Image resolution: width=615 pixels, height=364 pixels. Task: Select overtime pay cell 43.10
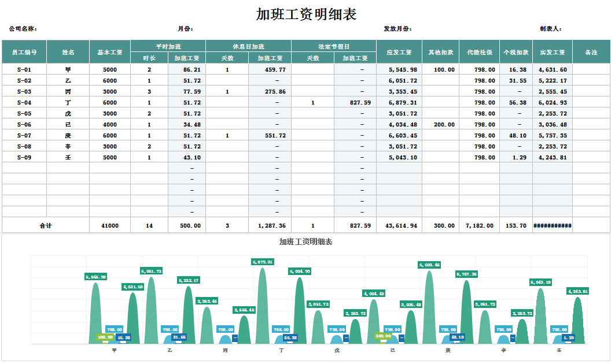[187, 157]
